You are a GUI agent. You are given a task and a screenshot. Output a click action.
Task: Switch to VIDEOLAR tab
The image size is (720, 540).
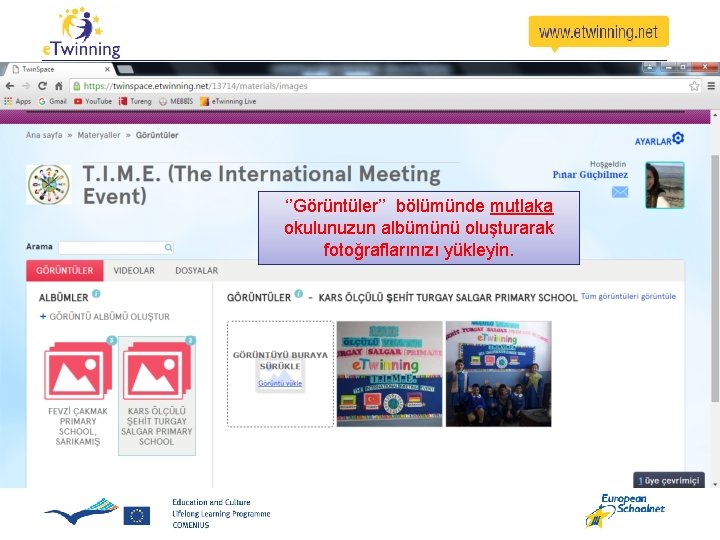pos(134,270)
